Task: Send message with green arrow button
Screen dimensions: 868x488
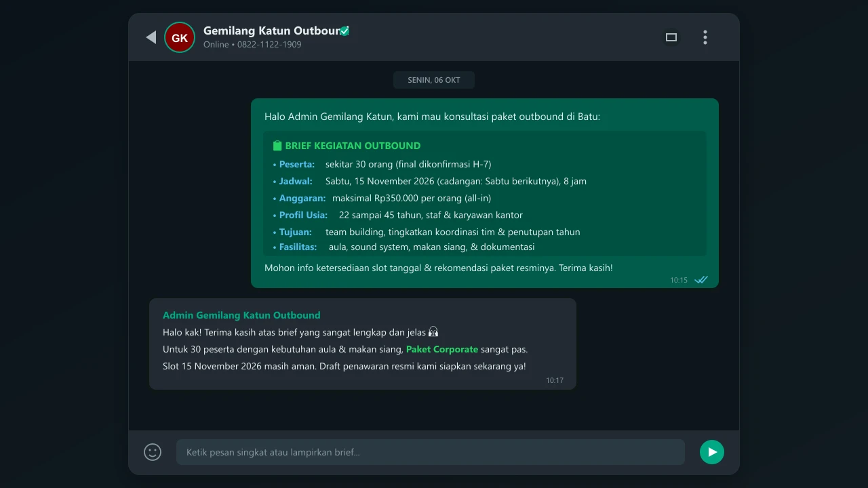Action: pos(712,452)
